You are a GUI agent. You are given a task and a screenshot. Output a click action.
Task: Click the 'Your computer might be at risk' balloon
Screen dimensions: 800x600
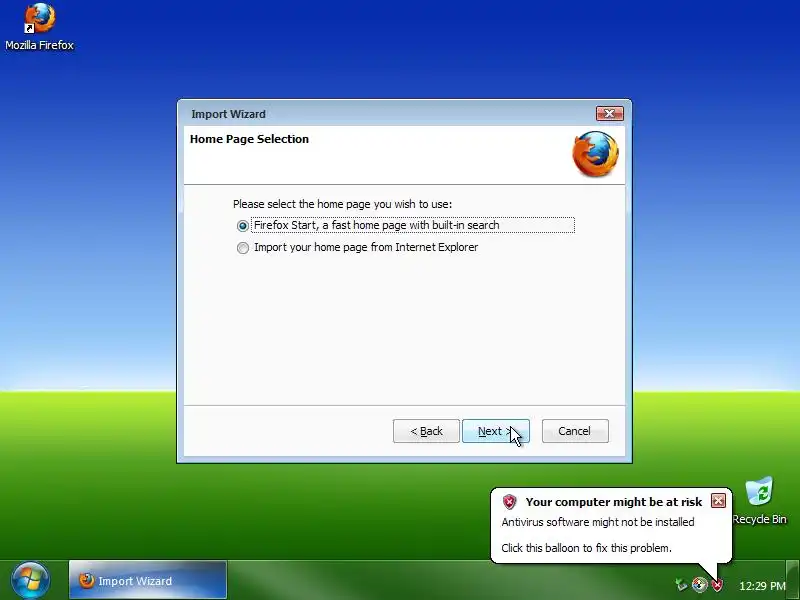611,526
